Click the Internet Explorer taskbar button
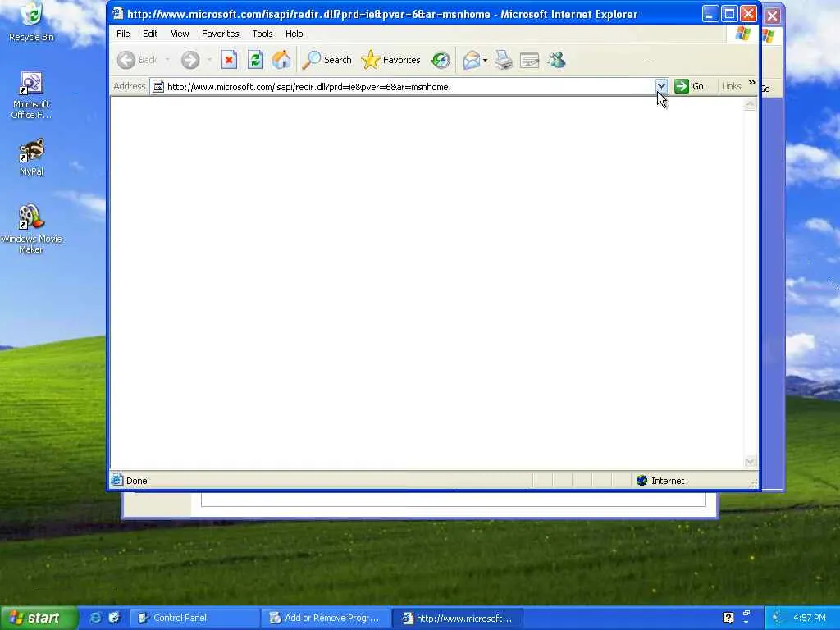840x630 pixels. (457, 618)
